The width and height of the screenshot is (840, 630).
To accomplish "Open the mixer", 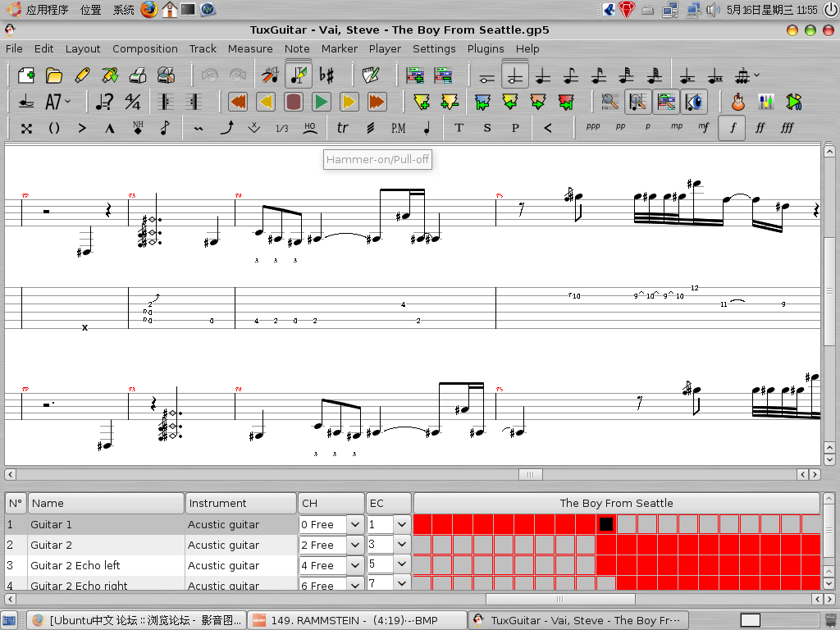I will click(x=766, y=102).
